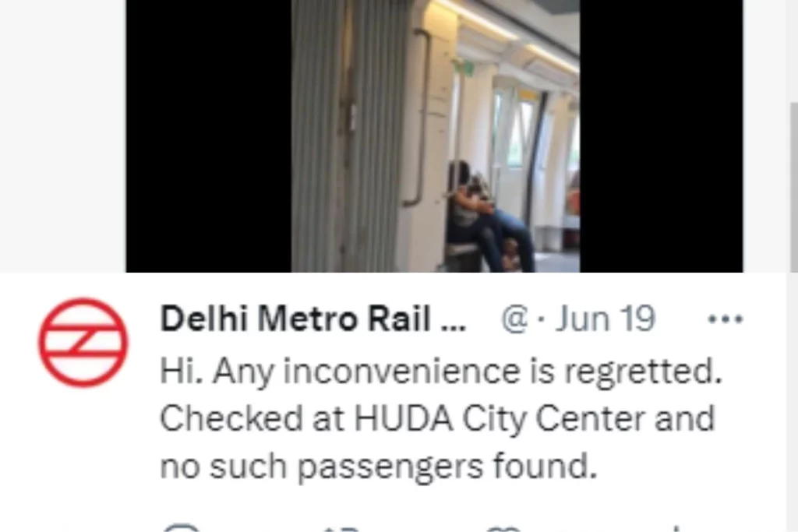
Task: Open the three-dot more options menu
Action: (x=726, y=319)
